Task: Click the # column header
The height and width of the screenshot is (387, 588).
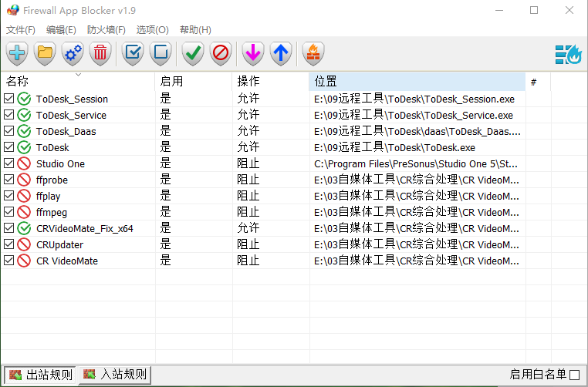Action: (x=538, y=81)
